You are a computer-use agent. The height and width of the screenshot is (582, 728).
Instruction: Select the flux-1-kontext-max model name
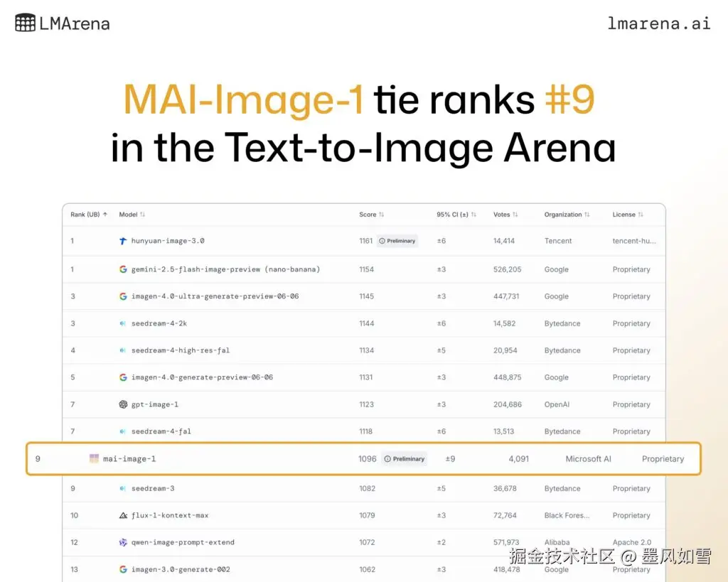pyautogui.click(x=169, y=515)
